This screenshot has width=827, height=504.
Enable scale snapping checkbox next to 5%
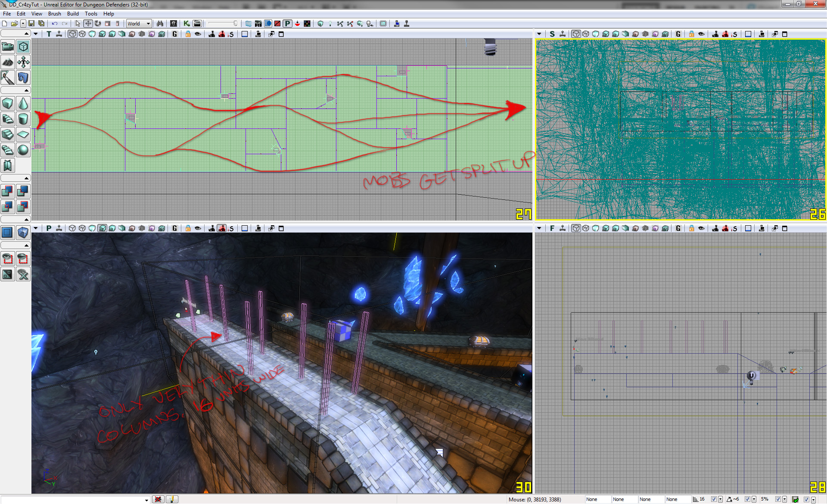[x=778, y=499]
